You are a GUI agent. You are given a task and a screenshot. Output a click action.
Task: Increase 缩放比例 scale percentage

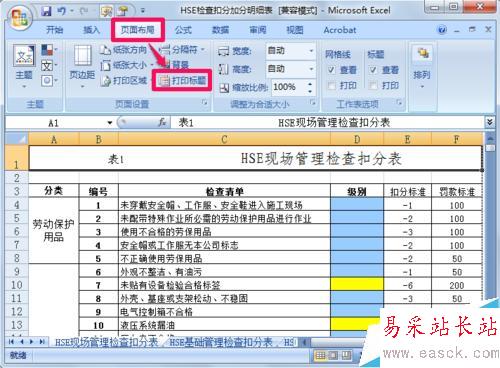click(310, 83)
